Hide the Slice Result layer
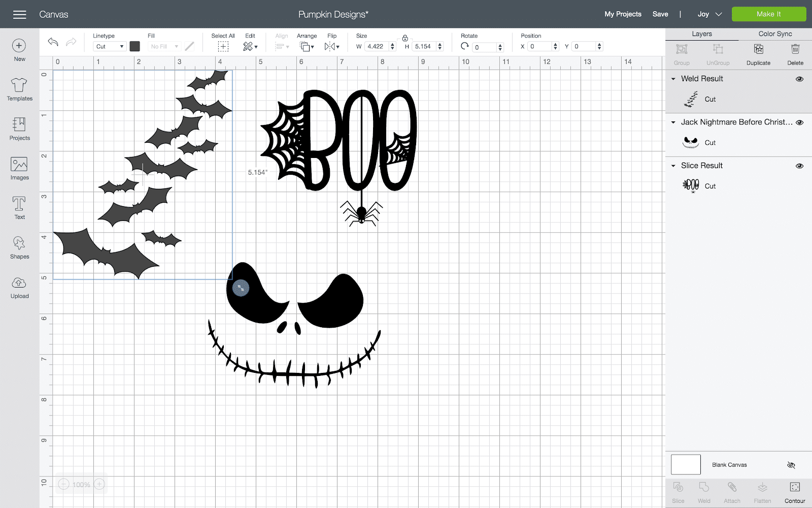 tap(799, 166)
